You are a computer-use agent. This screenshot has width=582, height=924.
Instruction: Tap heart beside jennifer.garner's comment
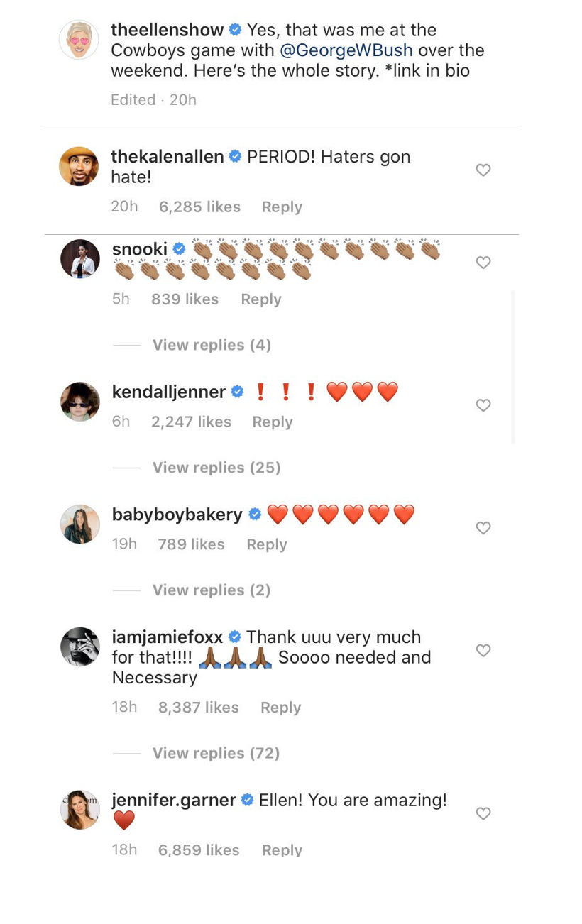pyautogui.click(x=483, y=814)
